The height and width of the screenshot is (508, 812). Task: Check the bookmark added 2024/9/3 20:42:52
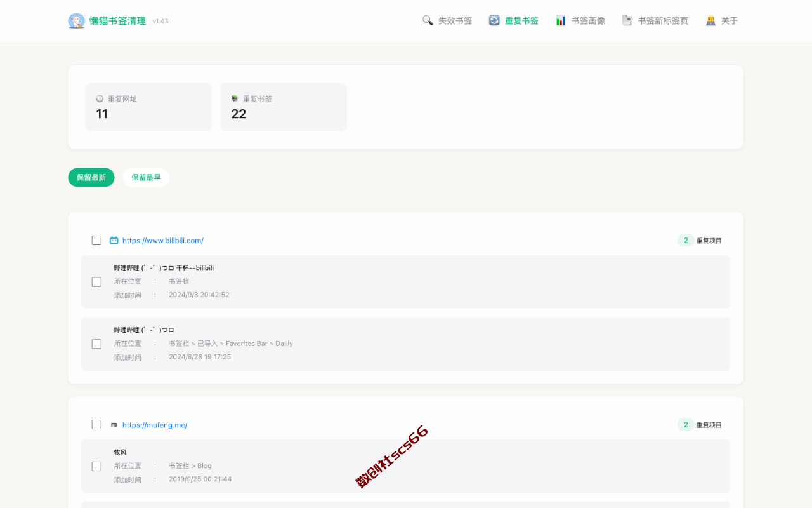(96, 282)
